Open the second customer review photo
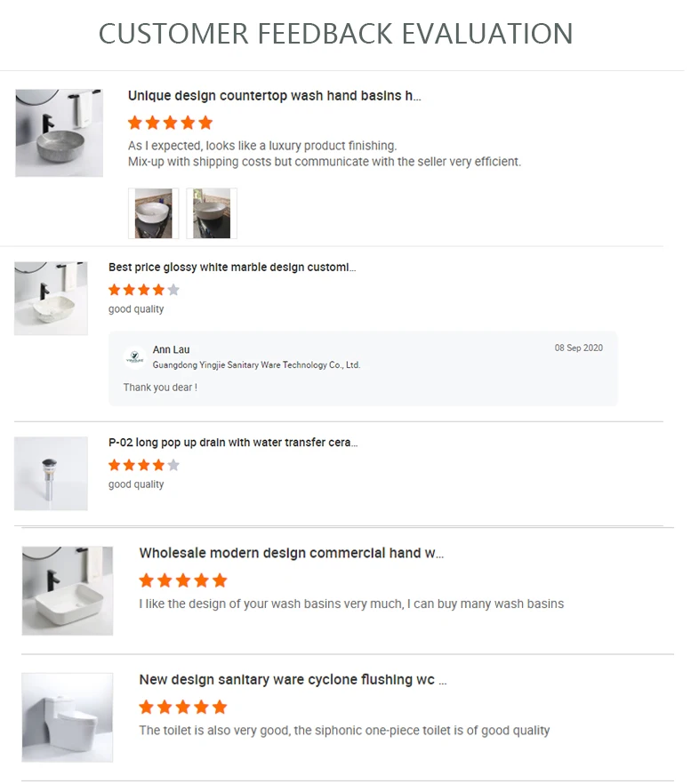Screen dimensions: 699x784 (212, 213)
